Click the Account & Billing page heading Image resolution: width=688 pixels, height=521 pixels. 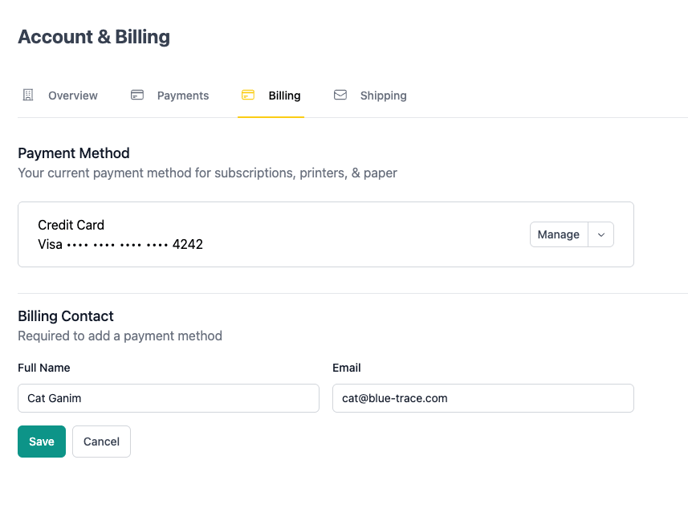coord(94,37)
